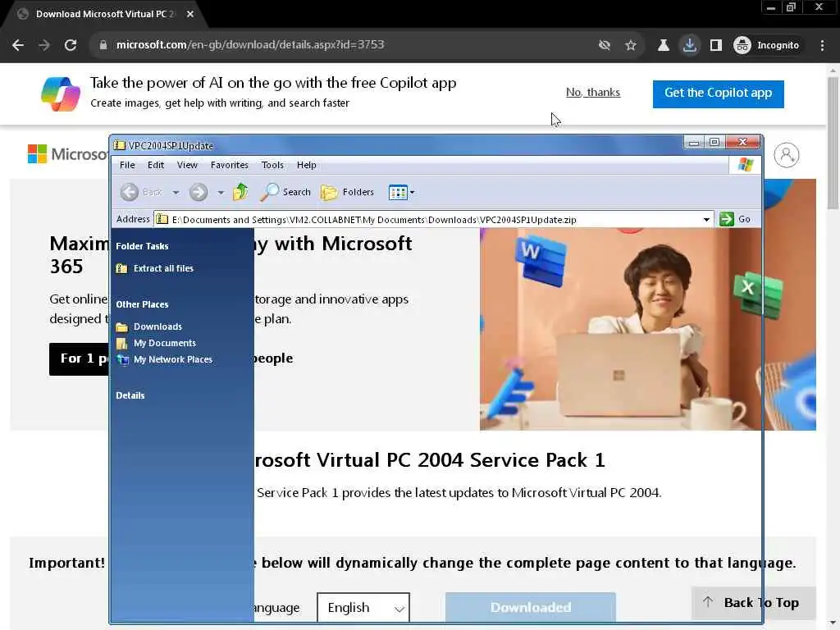840x630 pixels.
Task: Close the Download Microsoft Virtual PC tab
Action: pos(190,14)
